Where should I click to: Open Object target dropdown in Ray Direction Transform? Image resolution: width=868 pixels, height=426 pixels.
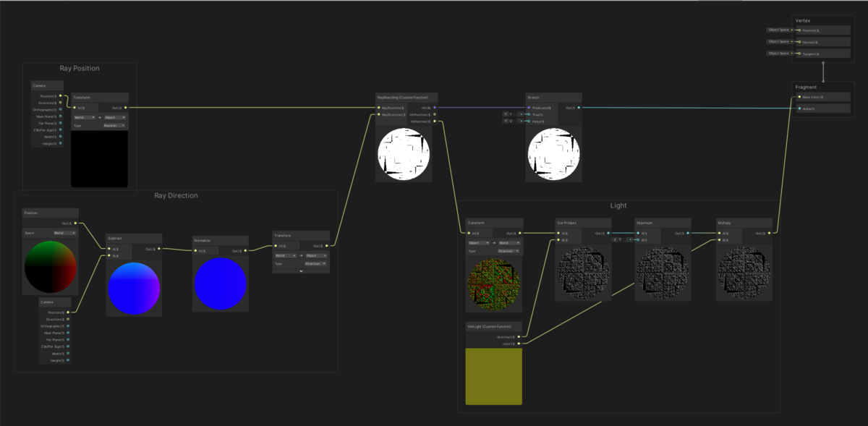[316, 255]
